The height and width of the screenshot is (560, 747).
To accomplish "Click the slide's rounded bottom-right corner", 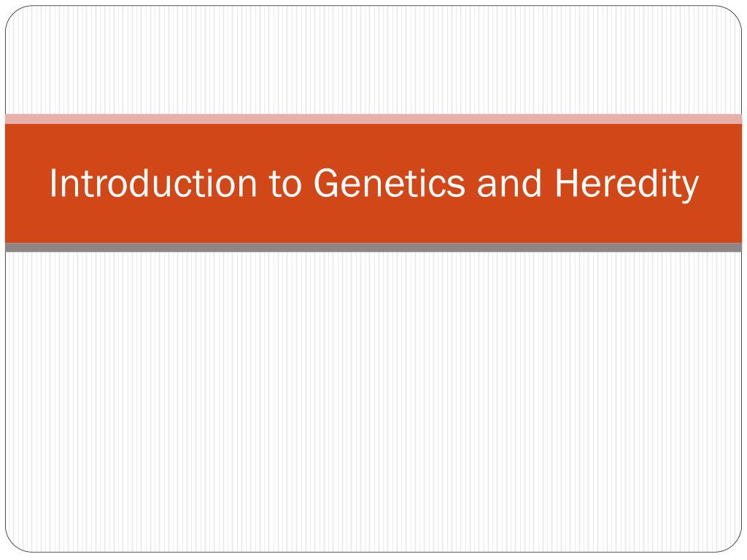I will tap(732, 543).
